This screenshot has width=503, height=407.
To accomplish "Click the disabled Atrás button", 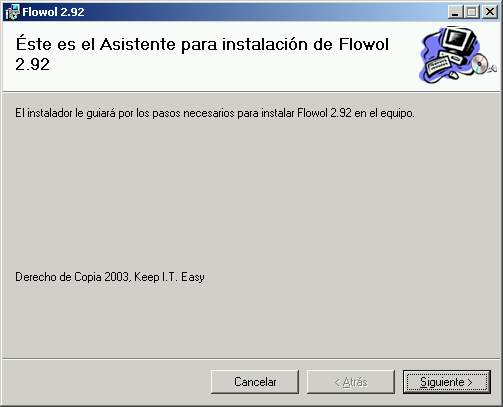I will click(351, 382).
